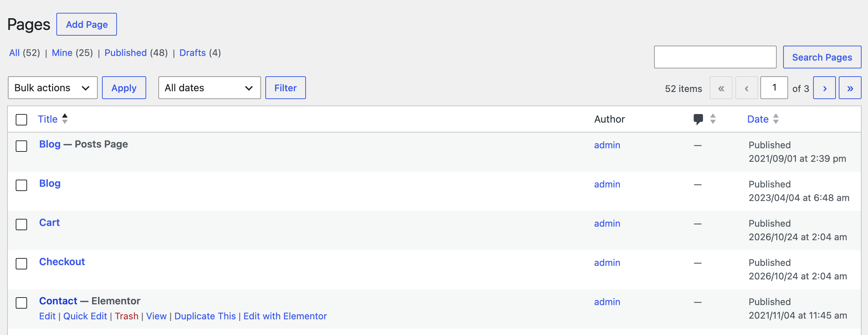Go to the next page arrow

pyautogui.click(x=824, y=88)
